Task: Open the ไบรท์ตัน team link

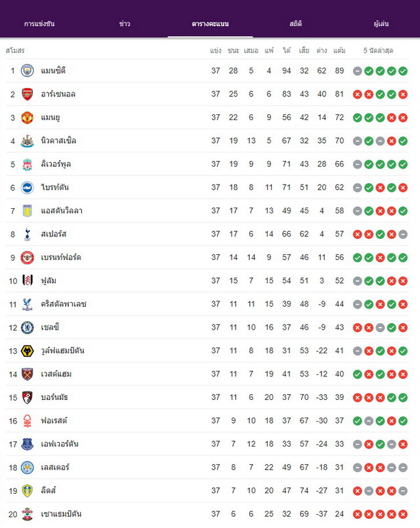Action: (55, 187)
